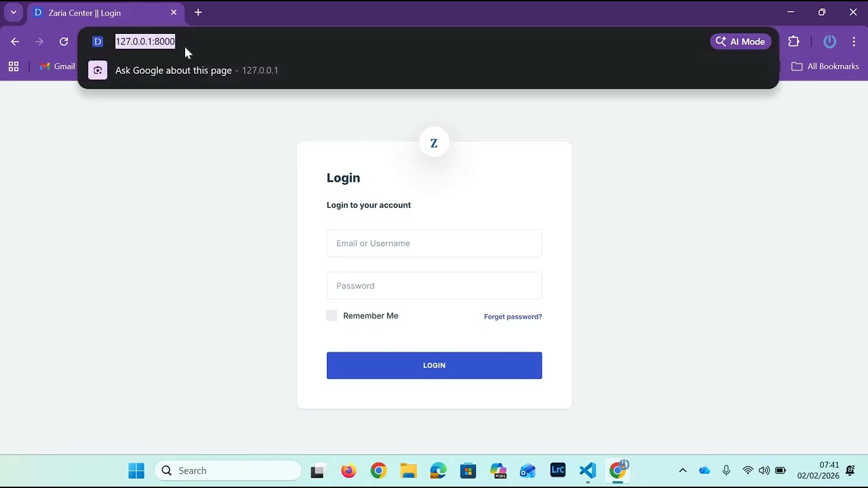Click the site icon left of the address
The width and height of the screenshot is (868, 488).
tap(98, 41)
